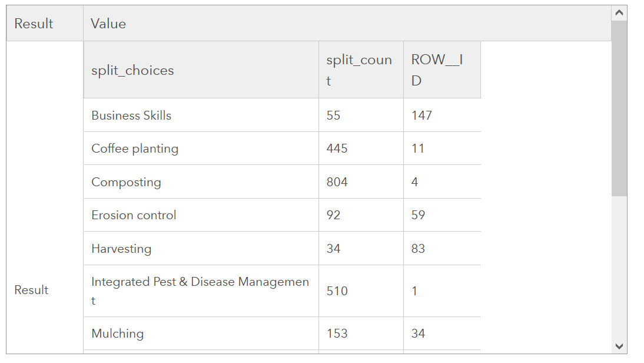Click the split_count column header
The width and height of the screenshot is (644, 363).
358,70
